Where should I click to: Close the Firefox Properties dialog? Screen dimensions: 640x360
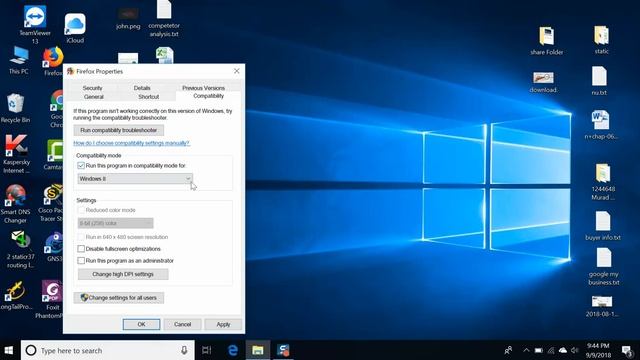point(236,71)
